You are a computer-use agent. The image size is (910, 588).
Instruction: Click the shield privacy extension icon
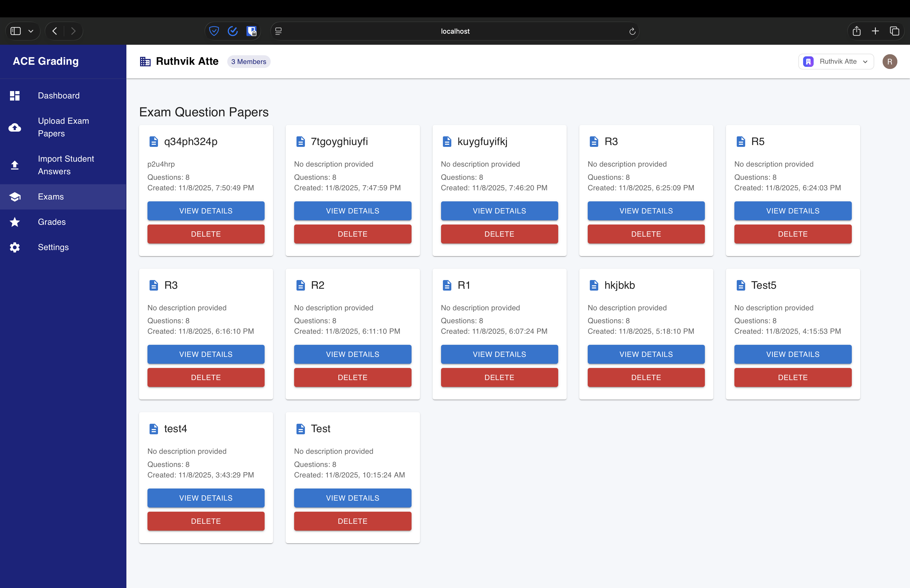(214, 31)
